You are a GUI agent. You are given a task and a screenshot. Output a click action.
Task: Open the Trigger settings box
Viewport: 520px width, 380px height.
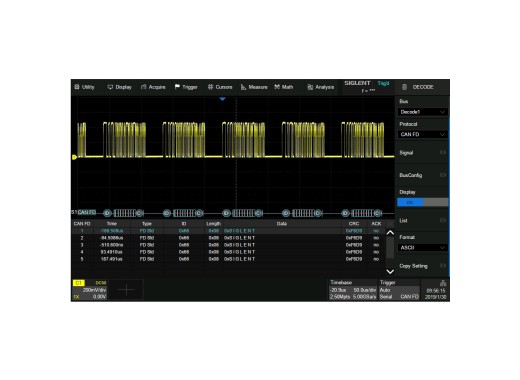click(x=399, y=290)
